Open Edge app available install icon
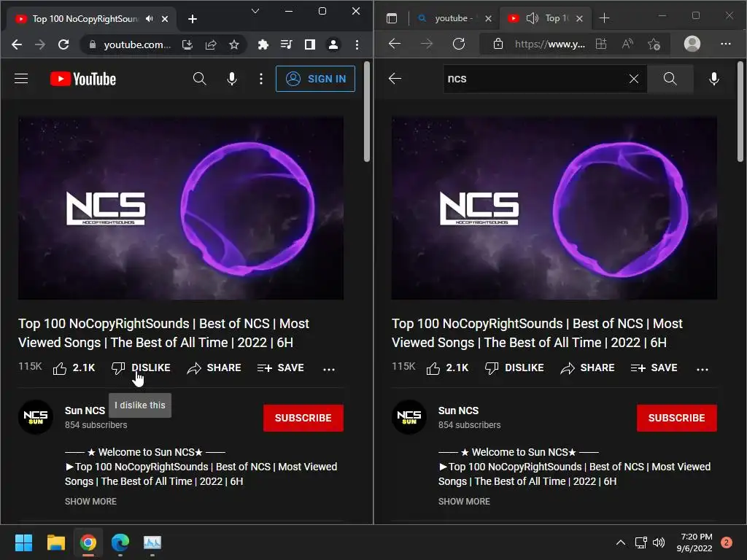The width and height of the screenshot is (747, 560). click(x=601, y=44)
